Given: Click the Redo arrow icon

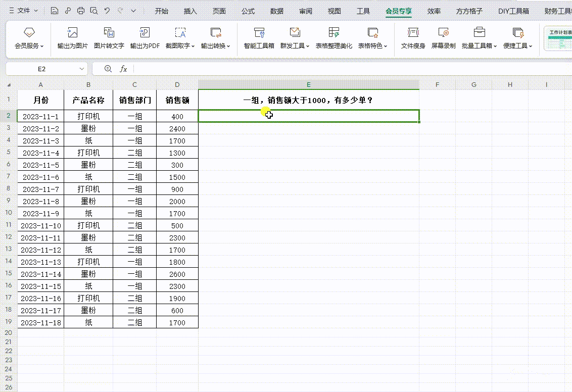Looking at the screenshot, I should point(120,11).
